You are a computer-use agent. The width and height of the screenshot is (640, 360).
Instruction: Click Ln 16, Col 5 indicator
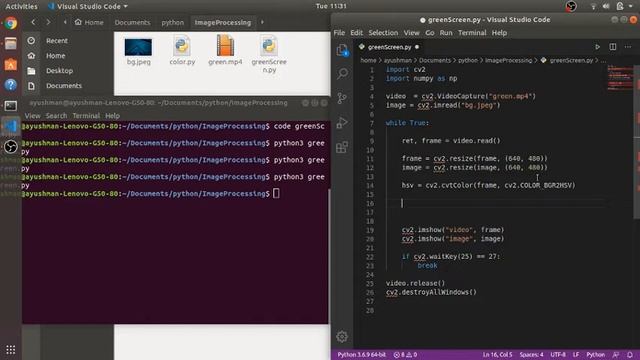(x=497, y=355)
